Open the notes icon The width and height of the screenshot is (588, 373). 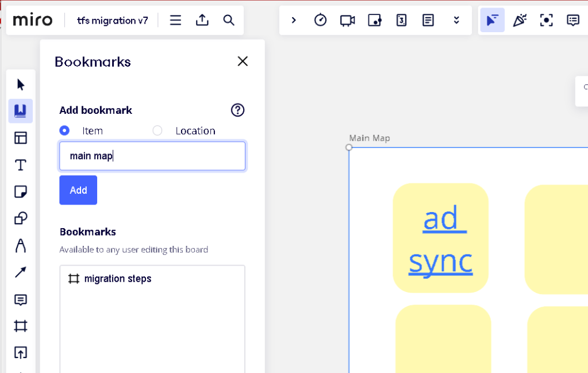click(x=428, y=20)
